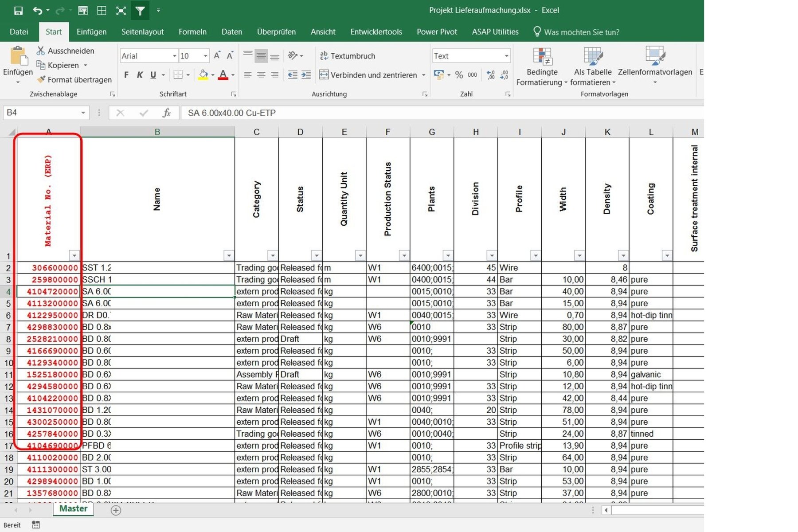Click the text orientation icon
This screenshot has height=532, width=798.
[293, 55]
